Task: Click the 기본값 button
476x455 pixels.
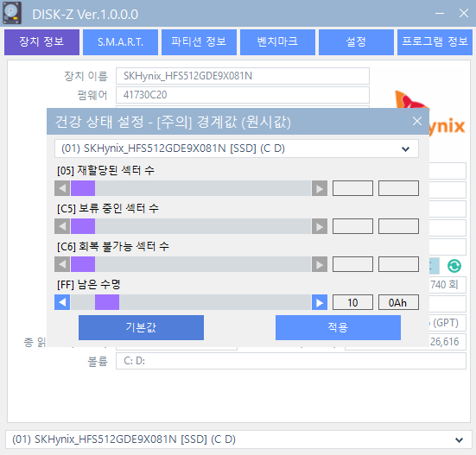Action: click(141, 327)
